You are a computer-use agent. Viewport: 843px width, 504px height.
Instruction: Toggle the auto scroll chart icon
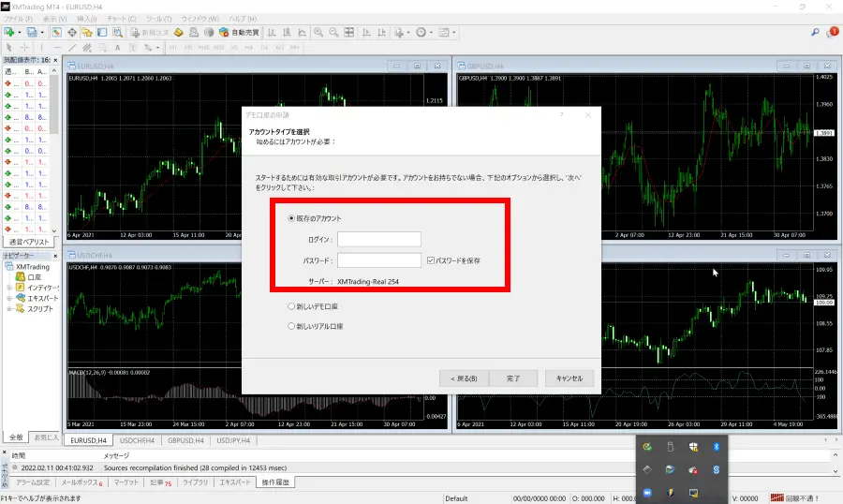coord(366,32)
